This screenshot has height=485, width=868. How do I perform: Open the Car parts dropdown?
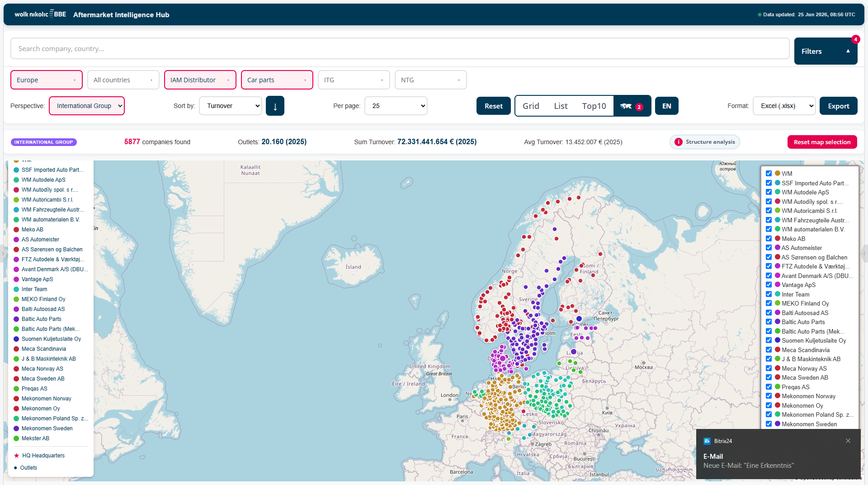point(277,80)
